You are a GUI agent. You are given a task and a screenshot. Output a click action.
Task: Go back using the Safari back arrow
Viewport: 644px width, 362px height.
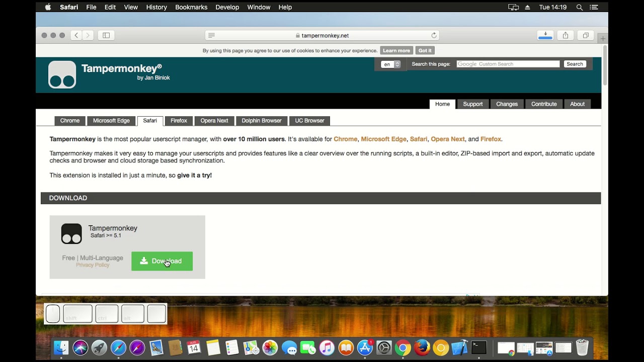tap(76, 35)
